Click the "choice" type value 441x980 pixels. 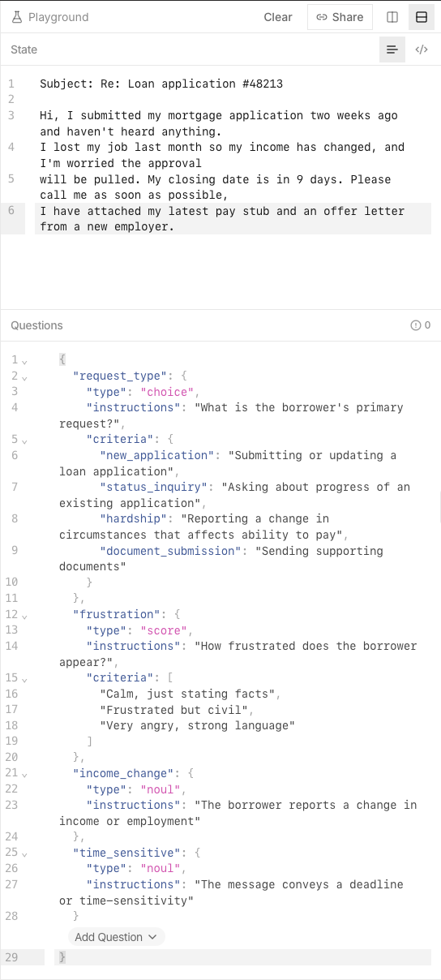167,392
